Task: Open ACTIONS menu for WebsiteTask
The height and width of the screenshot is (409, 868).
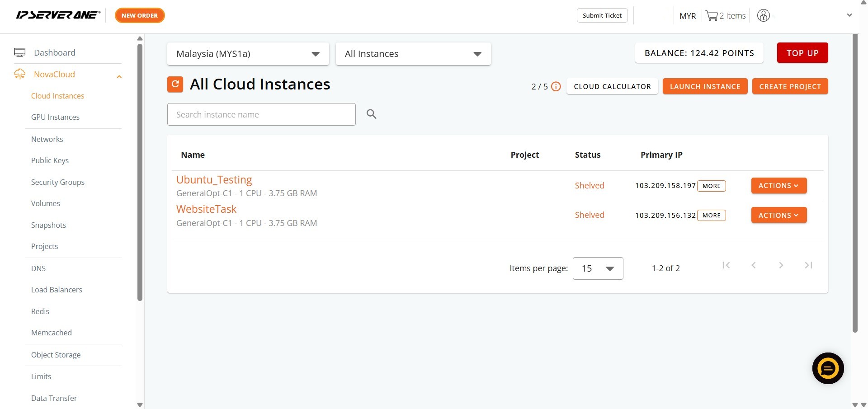Action: point(779,215)
